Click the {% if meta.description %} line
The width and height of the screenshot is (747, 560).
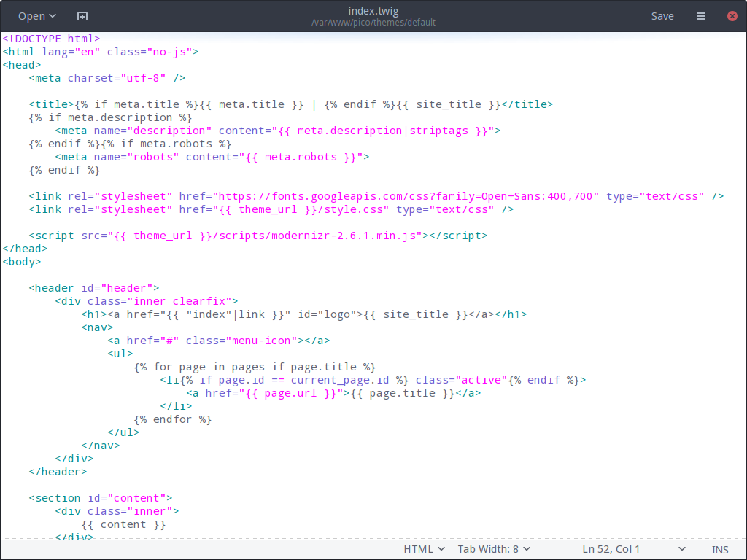[111, 117]
